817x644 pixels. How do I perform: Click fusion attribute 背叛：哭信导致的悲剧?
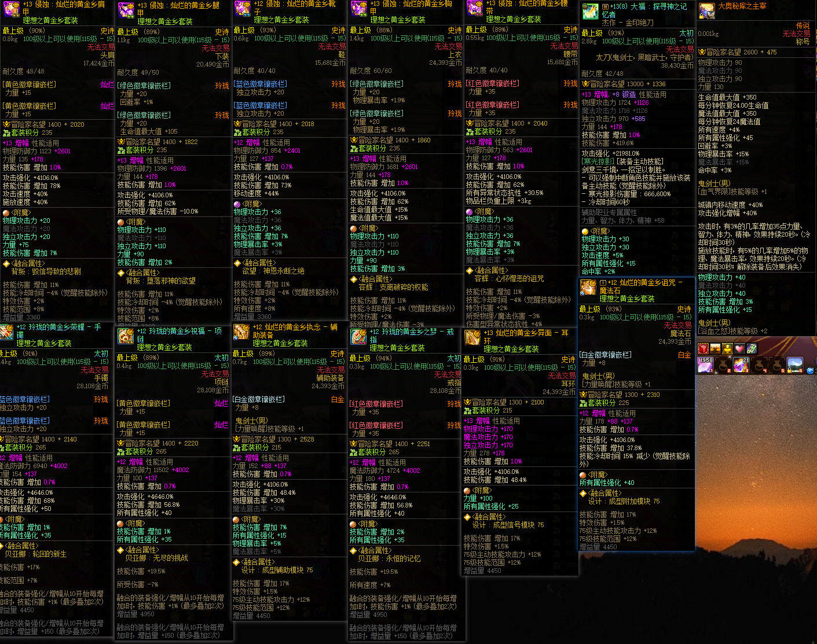click(x=46, y=272)
